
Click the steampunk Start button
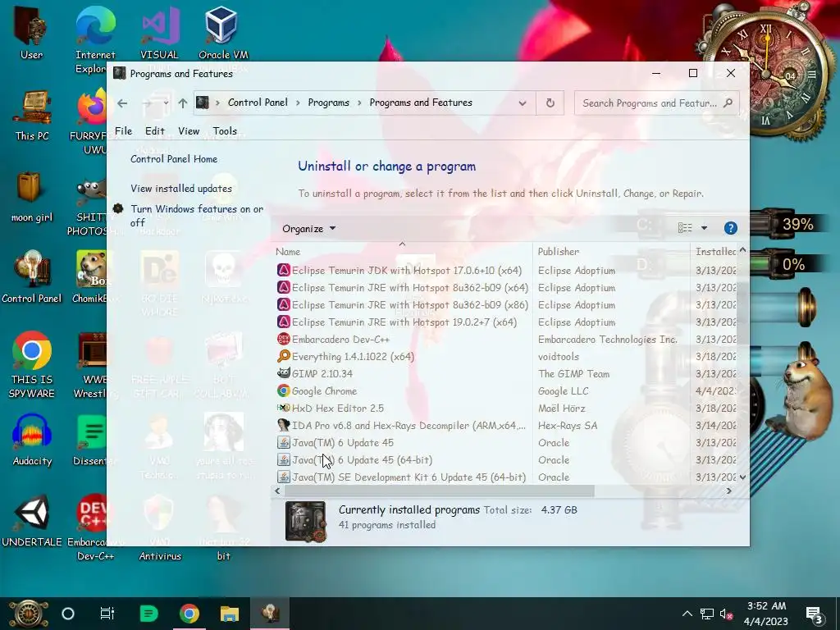click(x=28, y=614)
